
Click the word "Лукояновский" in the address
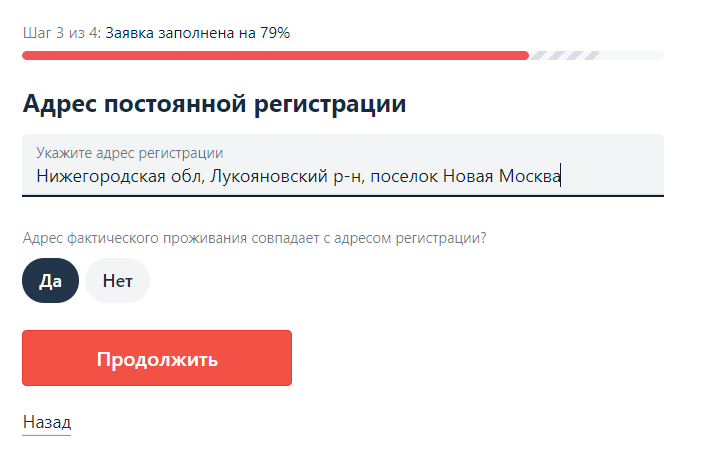point(264,177)
